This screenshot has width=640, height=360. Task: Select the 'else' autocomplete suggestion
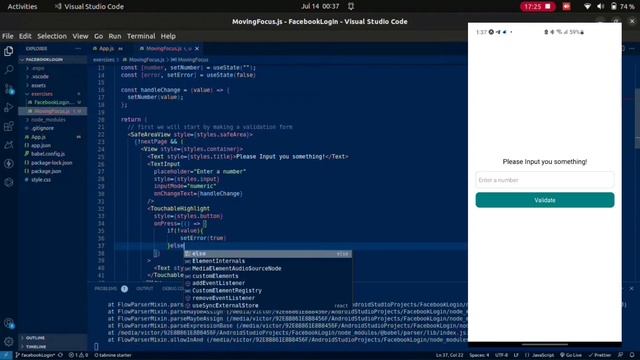point(267,254)
